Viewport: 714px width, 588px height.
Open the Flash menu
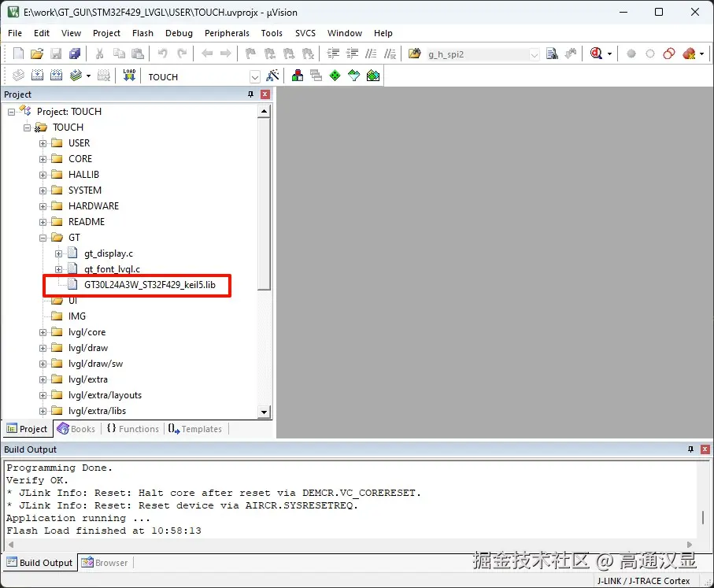point(142,33)
